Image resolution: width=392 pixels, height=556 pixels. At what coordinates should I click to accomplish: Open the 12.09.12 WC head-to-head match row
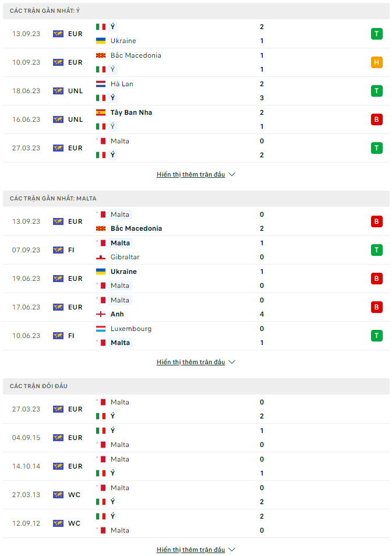point(196,523)
